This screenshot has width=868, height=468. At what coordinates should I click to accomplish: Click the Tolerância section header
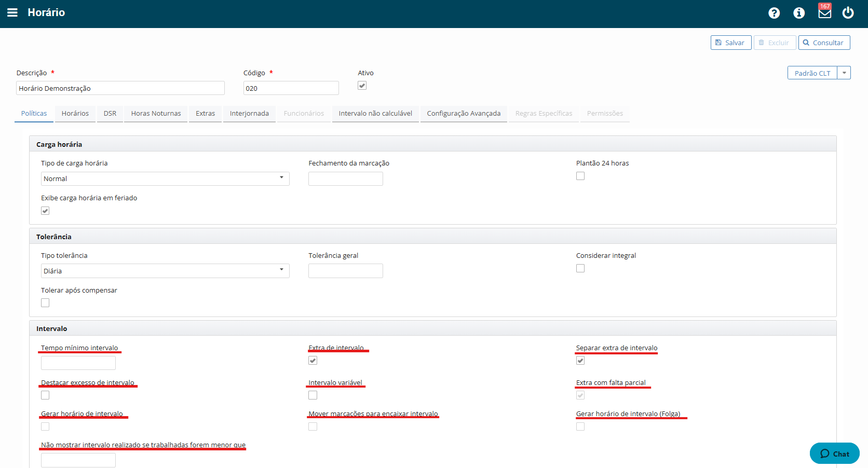click(x=433, y=237)
